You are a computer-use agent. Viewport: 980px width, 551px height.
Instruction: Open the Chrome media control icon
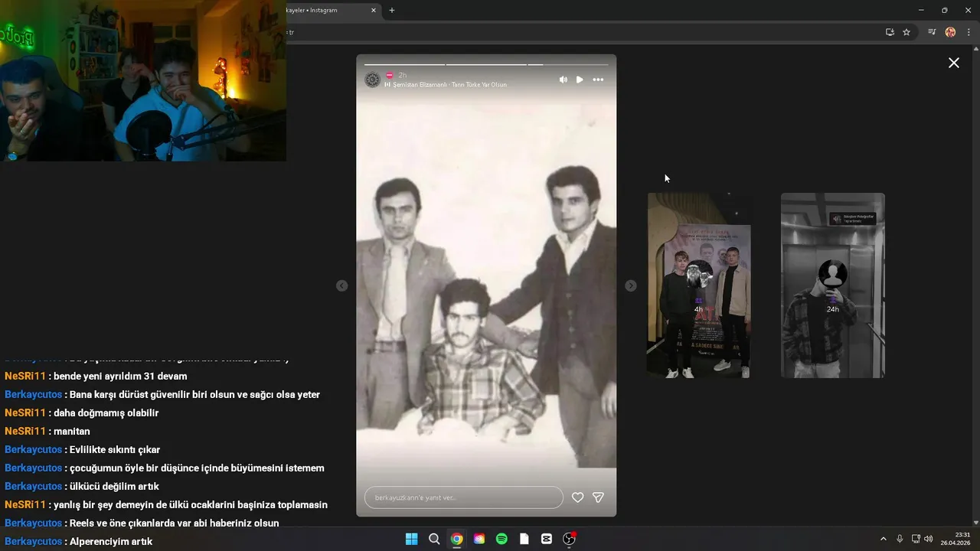coord(932,32)
